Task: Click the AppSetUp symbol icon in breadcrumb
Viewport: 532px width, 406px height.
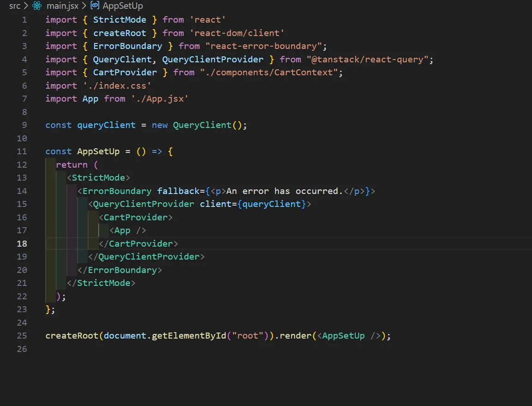Action: pos(95,6)
